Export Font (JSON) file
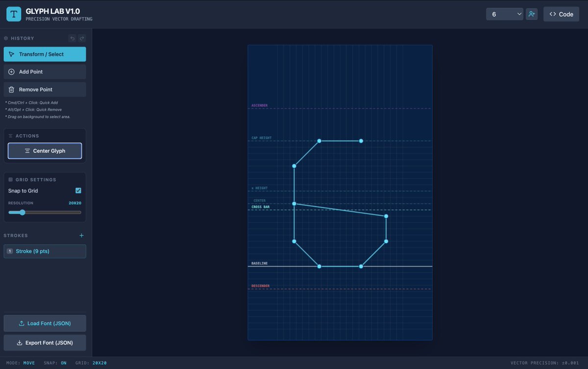 click(x=45, y=343)
